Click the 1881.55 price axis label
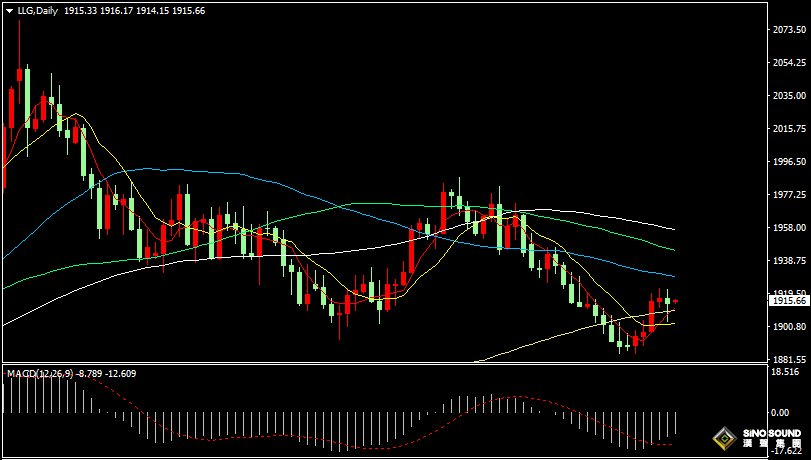Image resolution: width=811 pixels, height=460 pixels. point(789,360)
